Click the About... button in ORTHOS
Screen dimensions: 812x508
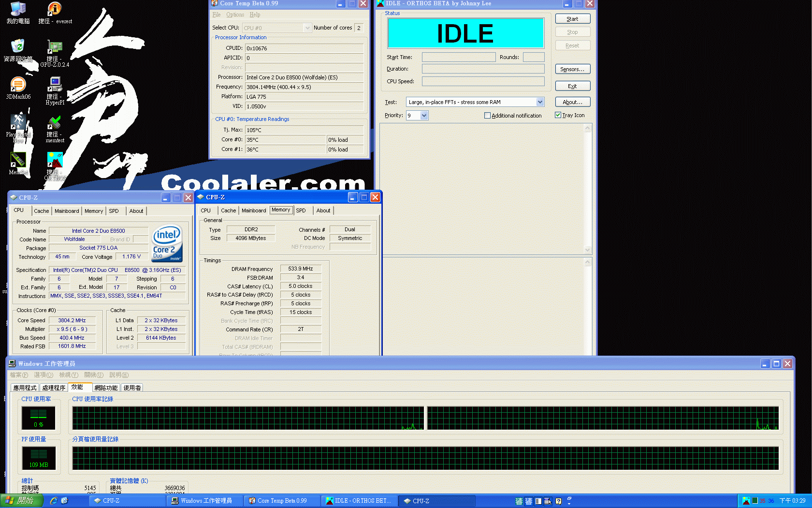tap(573, 102)
